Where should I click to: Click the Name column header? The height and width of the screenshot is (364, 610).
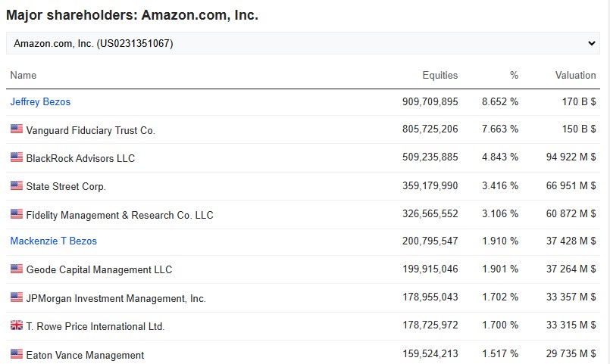pos(23,75)
